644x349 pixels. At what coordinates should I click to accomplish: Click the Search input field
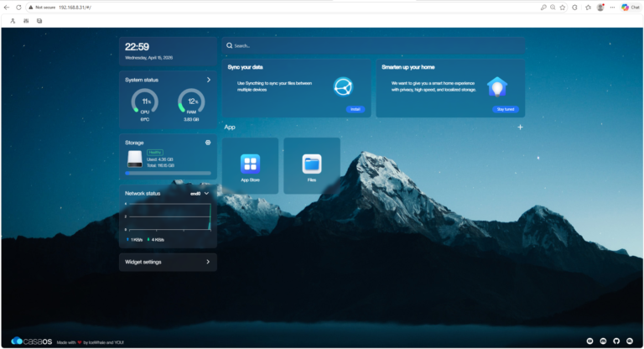pos(373,45)
